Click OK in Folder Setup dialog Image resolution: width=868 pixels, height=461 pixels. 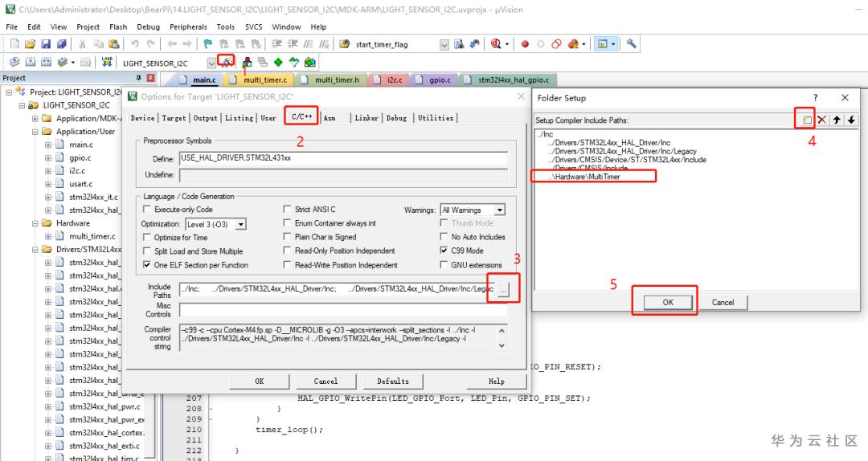coord(668,302)
